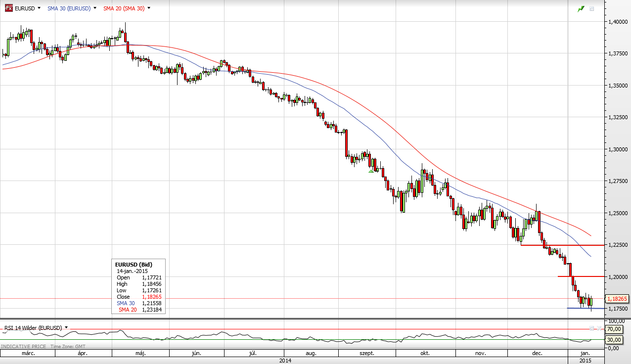The image size is (631, 364).
Task: Click the red Close value 1,18265 in data box
Action: pos(152,297)
